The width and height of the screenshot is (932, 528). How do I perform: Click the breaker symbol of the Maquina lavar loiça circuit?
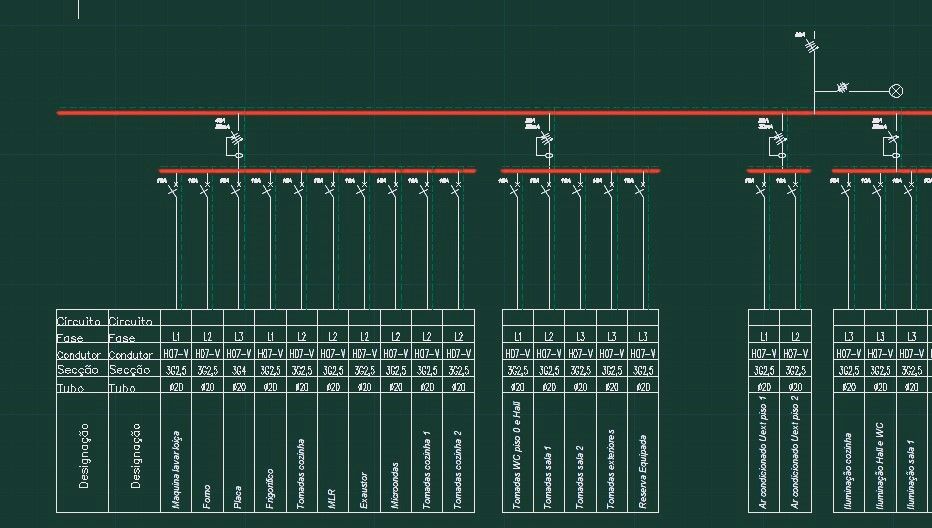point(174,190)
